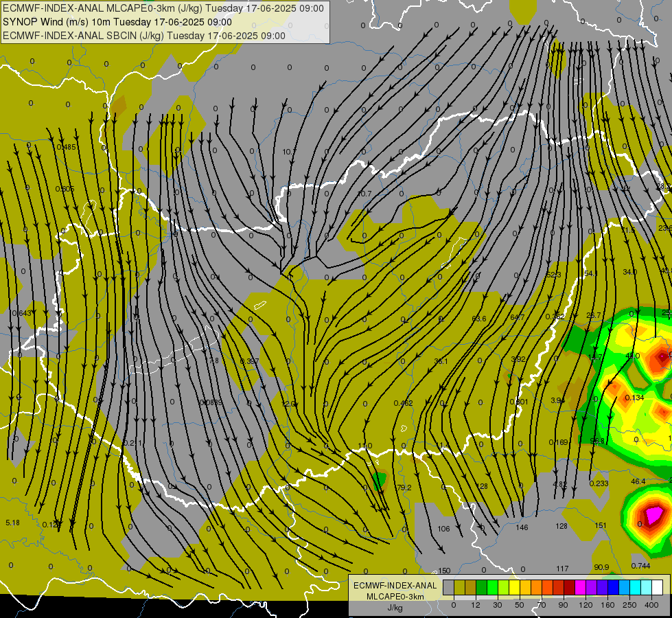Select the map value 0.134

pos(635,398)
